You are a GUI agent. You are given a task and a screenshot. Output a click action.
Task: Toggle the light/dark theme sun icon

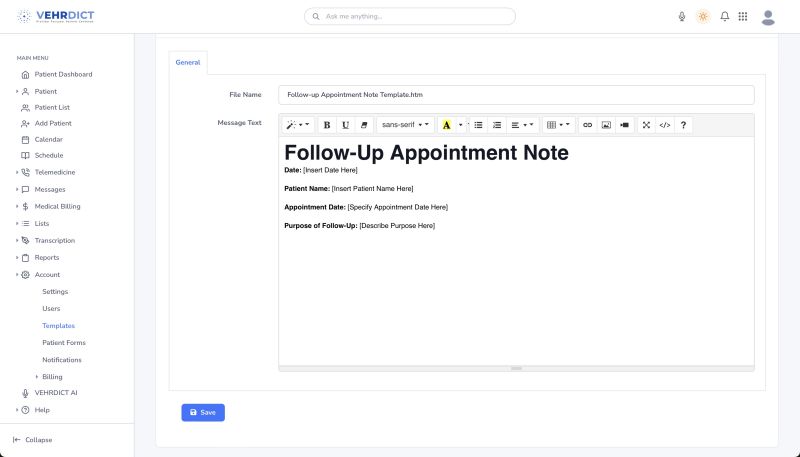[703, 17]
